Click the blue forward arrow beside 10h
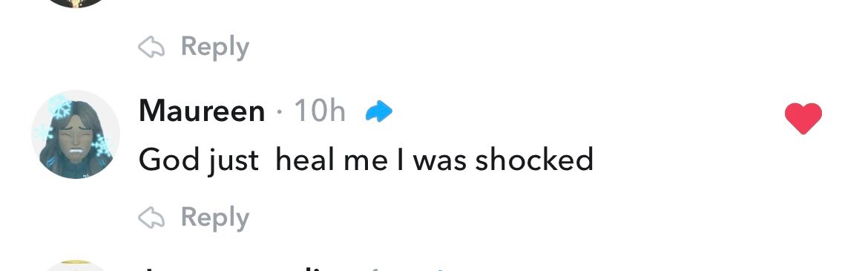This screenshot has width=868, height=271. click(x=379, y=113)
